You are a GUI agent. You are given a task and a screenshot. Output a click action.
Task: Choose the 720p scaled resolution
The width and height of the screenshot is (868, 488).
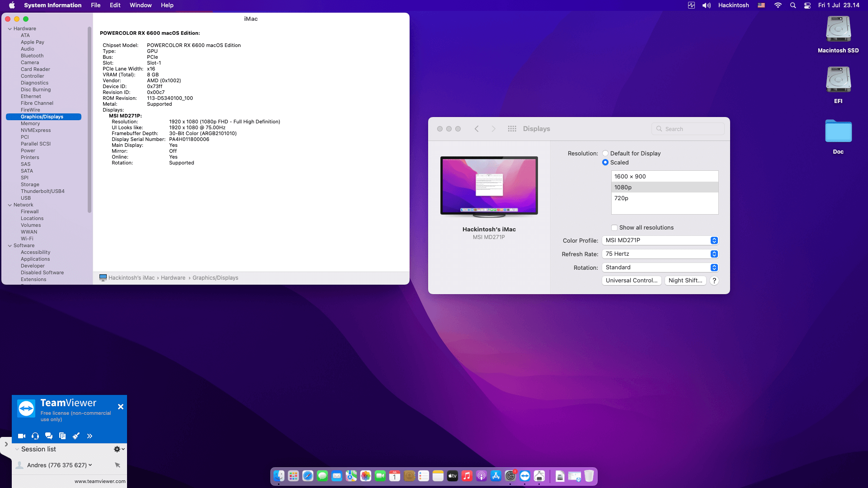tap(665, 198)
